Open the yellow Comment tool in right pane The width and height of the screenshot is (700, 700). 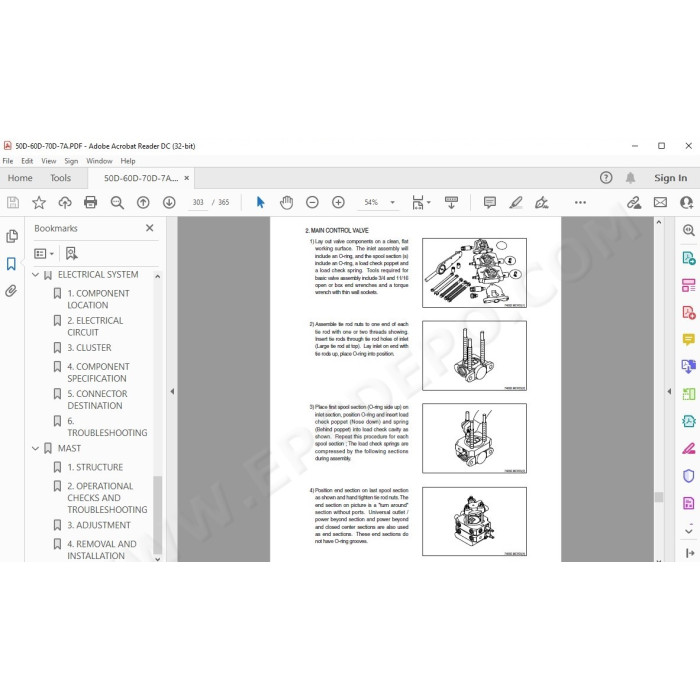pyautogui.click(x=689, y=339)
